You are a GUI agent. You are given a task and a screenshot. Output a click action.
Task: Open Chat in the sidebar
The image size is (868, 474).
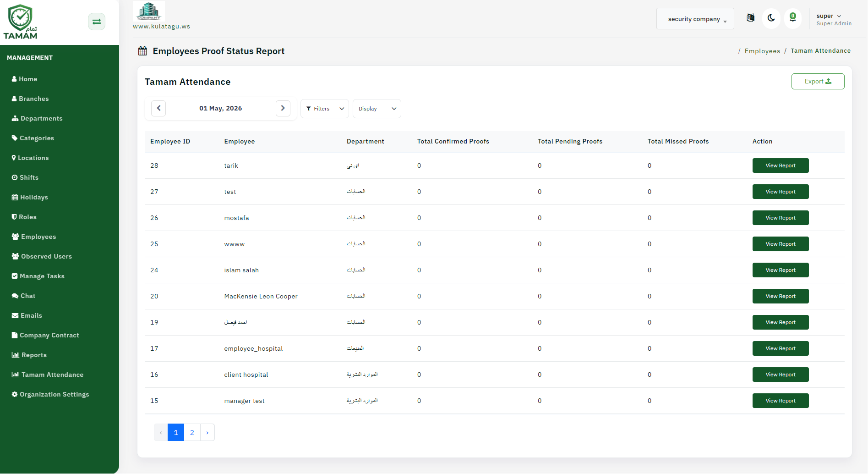[x=23, y=296]
